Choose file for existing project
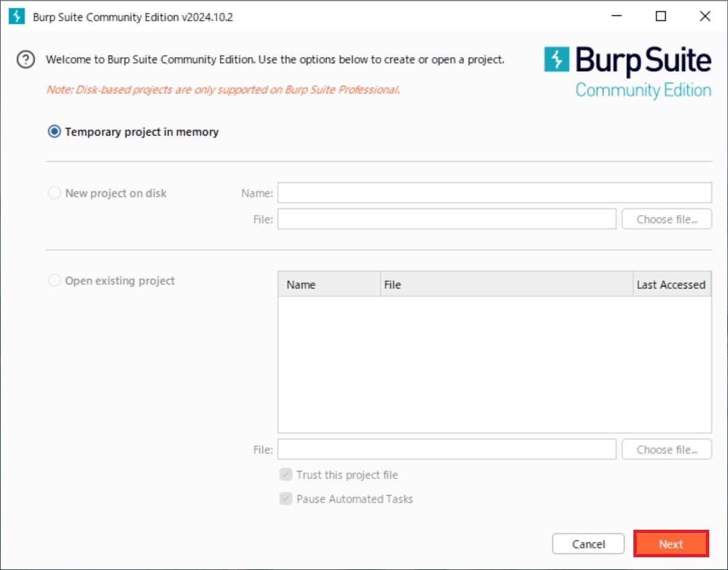The image size is (728, 570). point(667,449)
